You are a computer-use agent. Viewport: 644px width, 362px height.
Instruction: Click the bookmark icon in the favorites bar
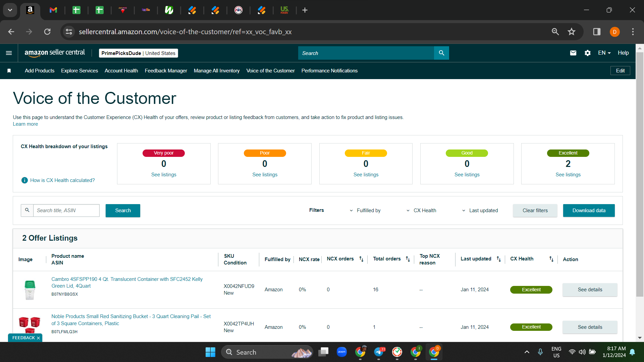(9, 71)
